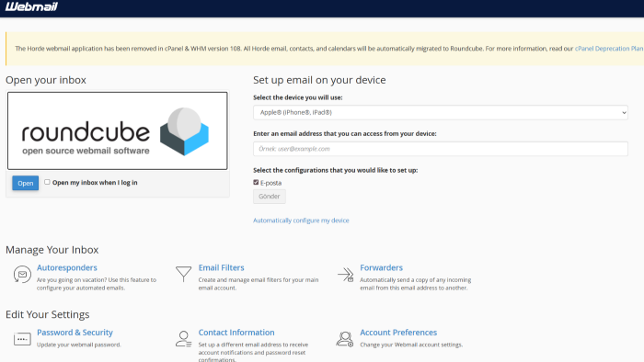Open Automatically configure my device link
644x362 pixels.
coord(301,221)
